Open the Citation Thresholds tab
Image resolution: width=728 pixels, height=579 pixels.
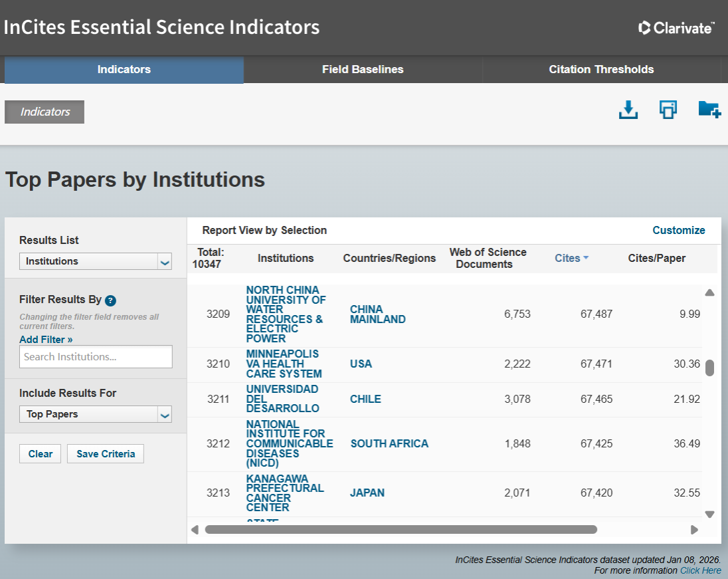(x=601, y=70)
